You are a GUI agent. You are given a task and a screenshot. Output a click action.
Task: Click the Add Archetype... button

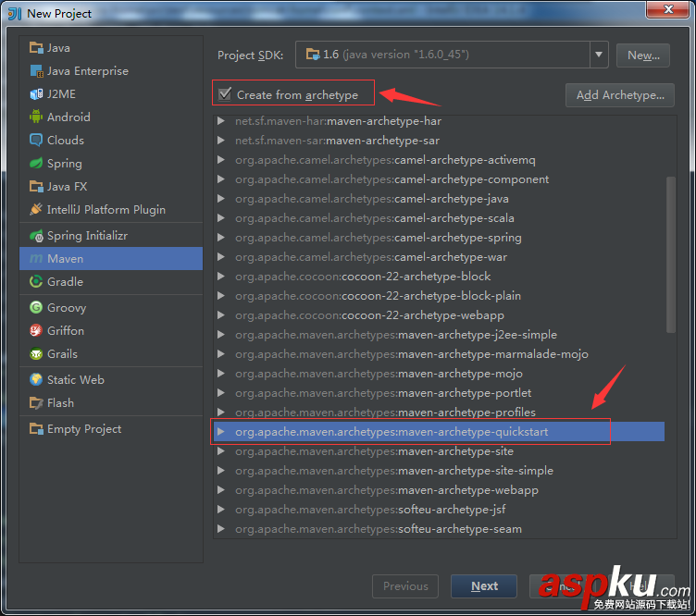tap(620, 95)
